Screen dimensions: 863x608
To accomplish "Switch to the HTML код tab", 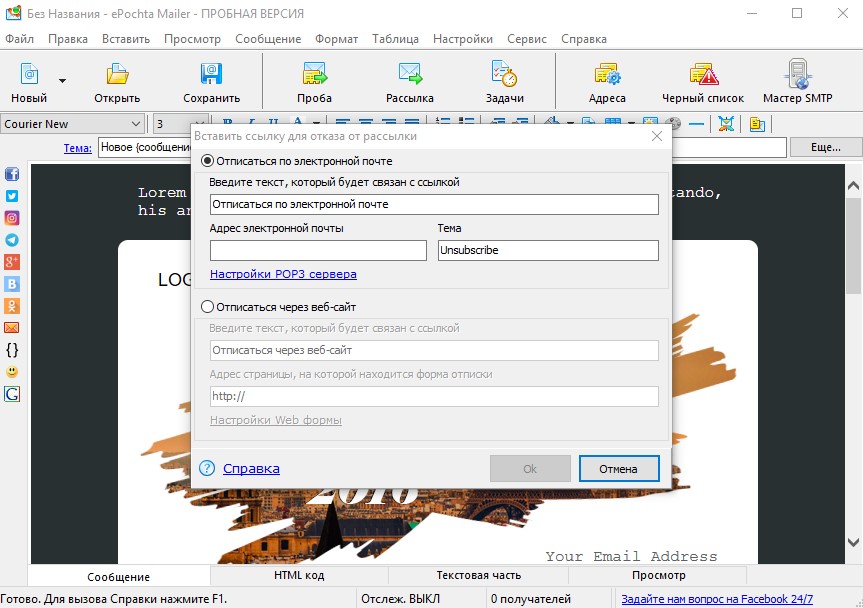I will 299,576.
